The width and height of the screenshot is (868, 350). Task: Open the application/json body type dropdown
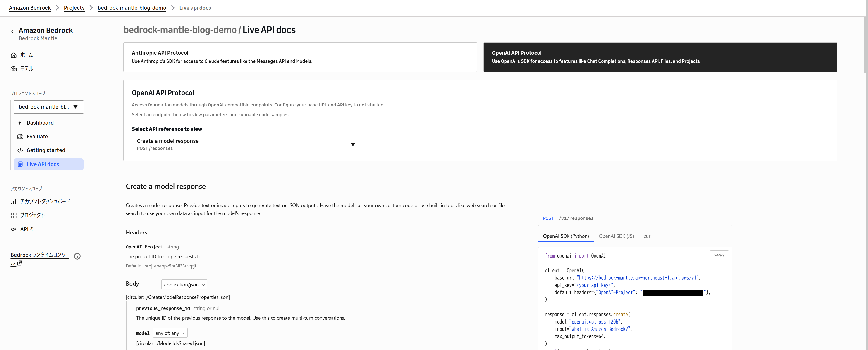(x=184, y=284)
